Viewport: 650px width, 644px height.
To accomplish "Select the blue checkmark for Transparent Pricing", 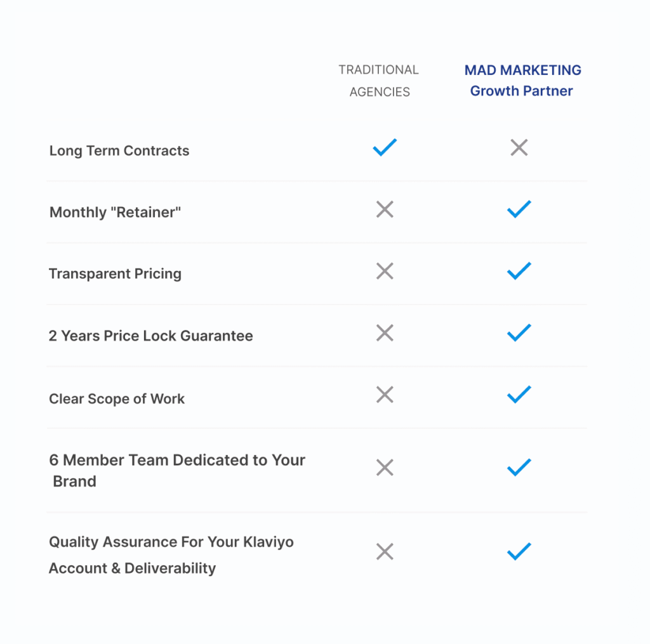I will 519,271.
